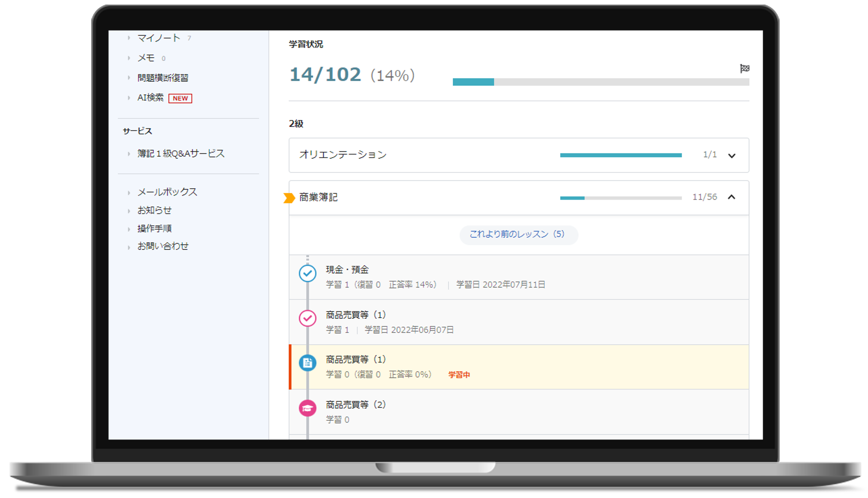Click the red NEW badge next to AI検索
The height and width of the screenshot is (498, 868).
click(x=180, y=98)
